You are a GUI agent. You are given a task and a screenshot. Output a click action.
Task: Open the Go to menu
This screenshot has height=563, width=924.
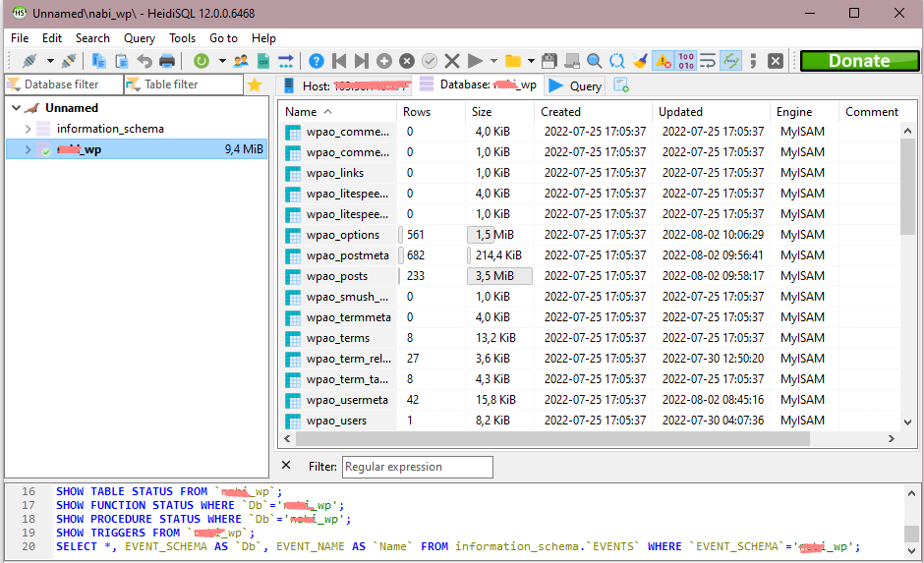click(223, 37)
